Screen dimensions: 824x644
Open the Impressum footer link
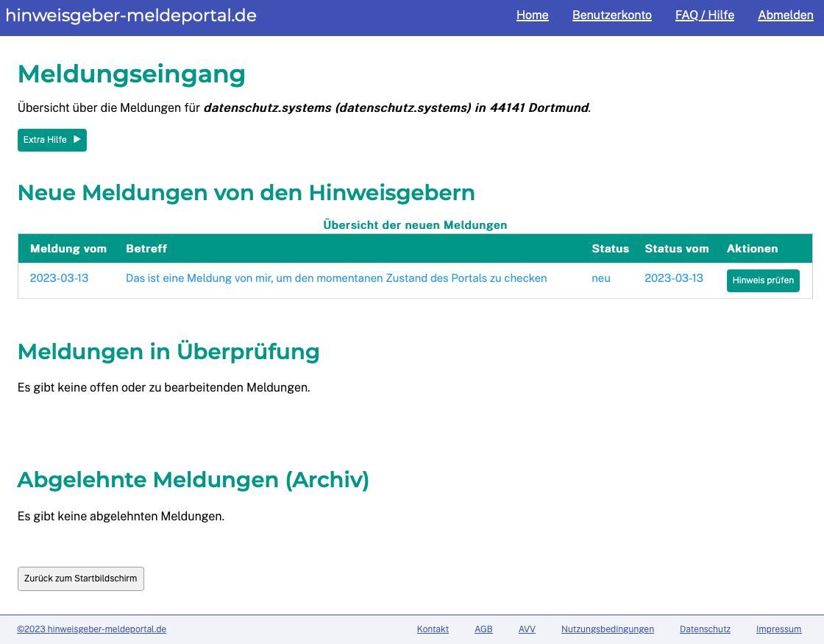778,629
